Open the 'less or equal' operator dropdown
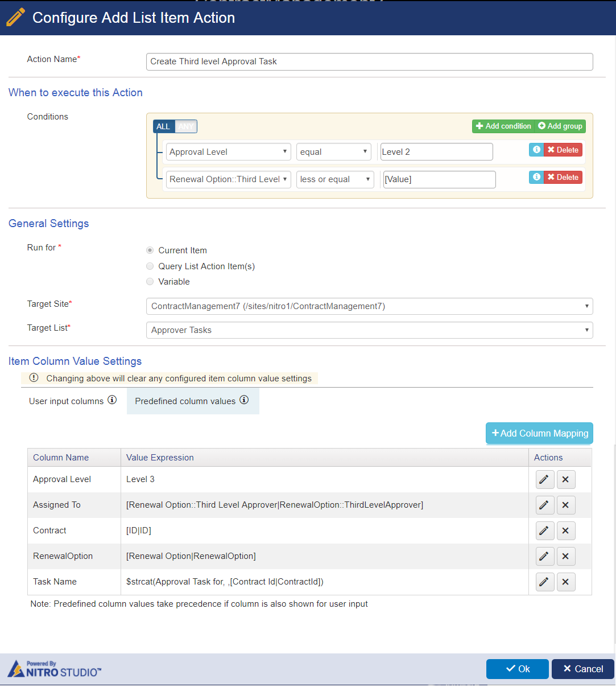616x687 pixels. click(335, 179)
